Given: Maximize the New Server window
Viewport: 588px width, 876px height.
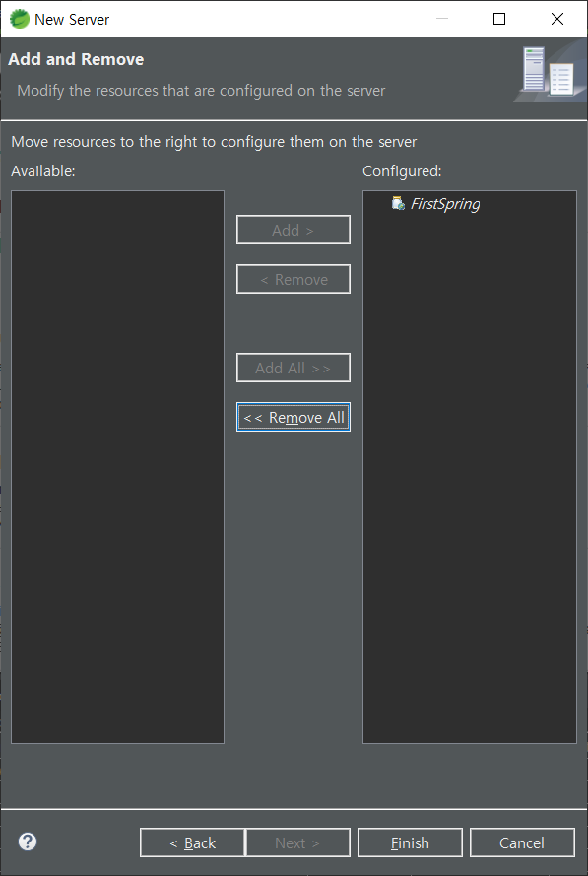Looking at the screenshot, I should (x=499, y=19).
